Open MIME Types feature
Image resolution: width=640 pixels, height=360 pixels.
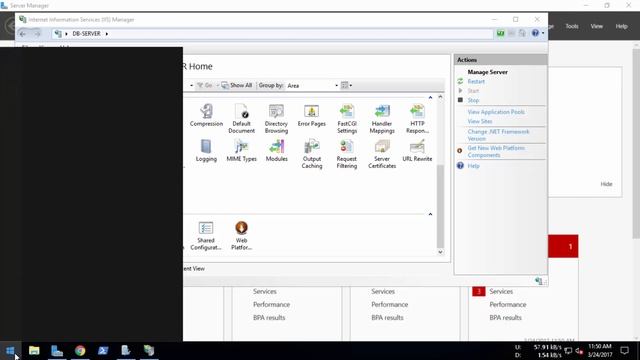click(241, 151)
